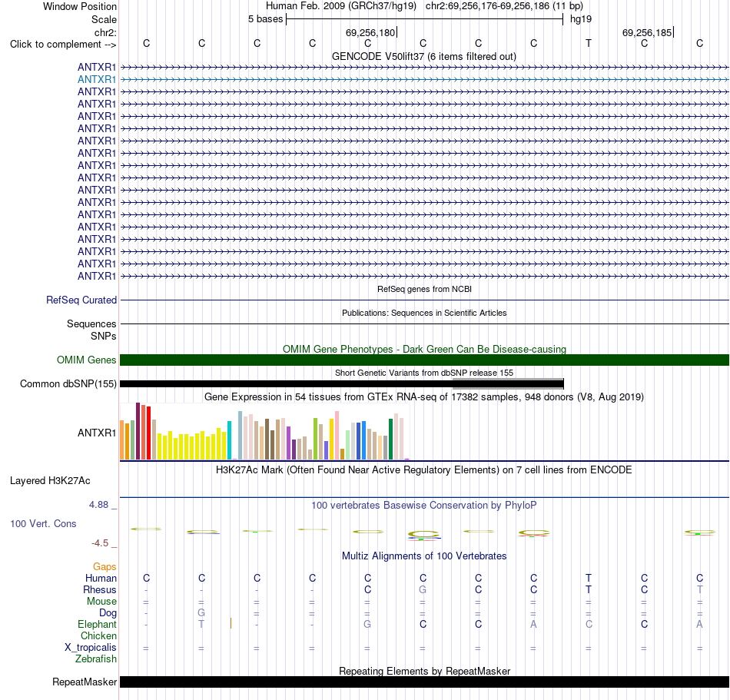Click the GTEx ANTXR1 expression bar chart

[264, 432]
